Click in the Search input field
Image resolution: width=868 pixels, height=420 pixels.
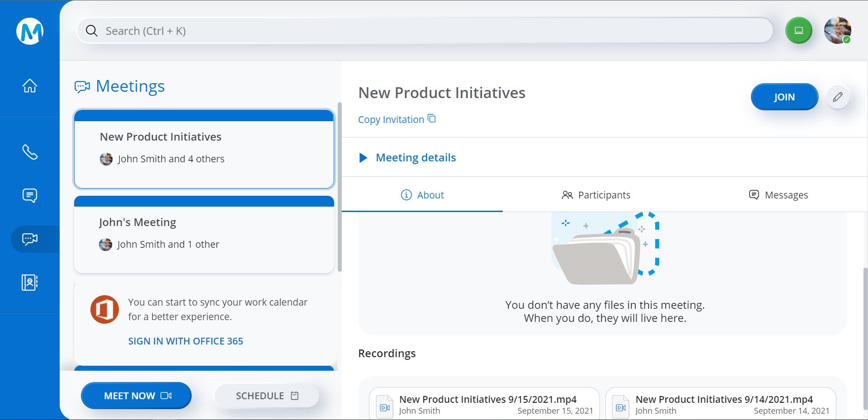425,31
